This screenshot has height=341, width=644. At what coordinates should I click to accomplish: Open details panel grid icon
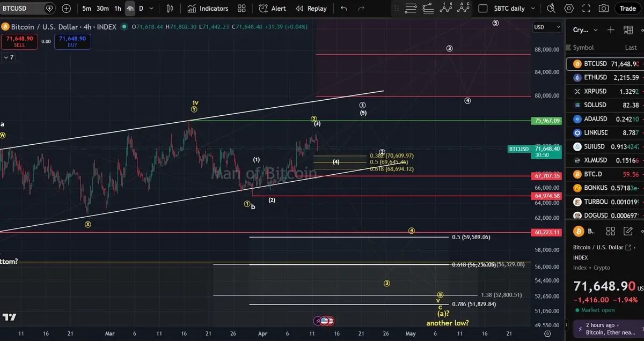(x=610, y=231)
